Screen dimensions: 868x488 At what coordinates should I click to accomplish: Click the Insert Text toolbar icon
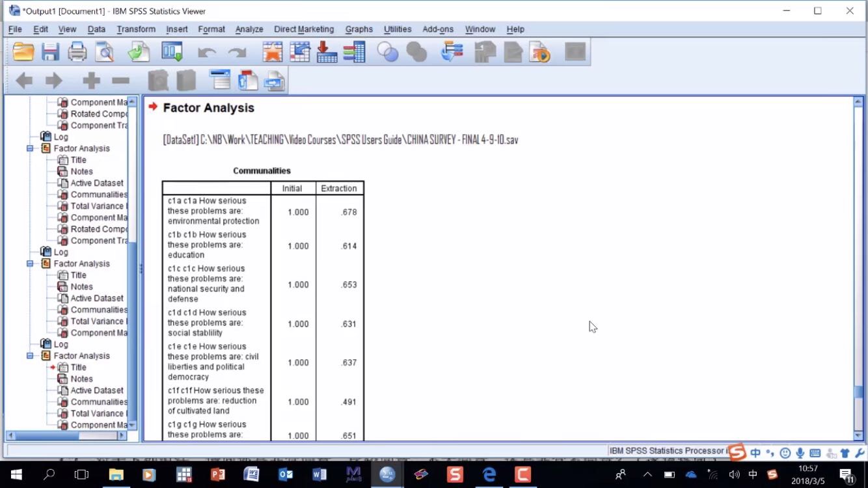click(275, 80)
